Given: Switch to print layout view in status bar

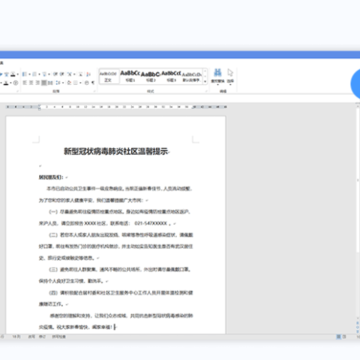Looking at the screenshot, I should 339,337.
